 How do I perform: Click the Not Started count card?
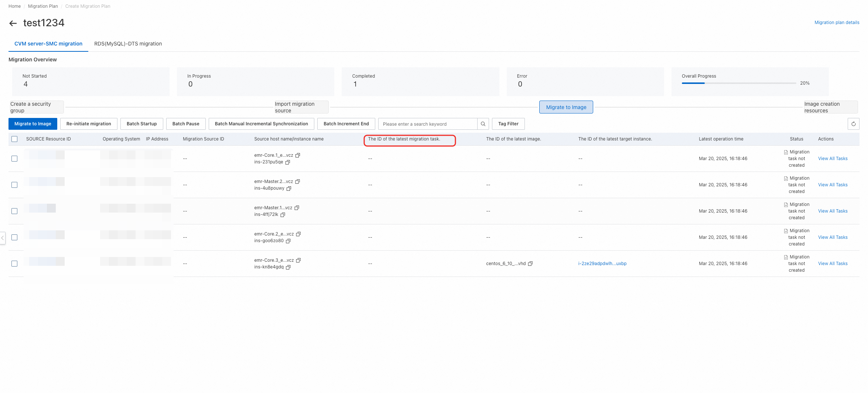pos(91,82)
